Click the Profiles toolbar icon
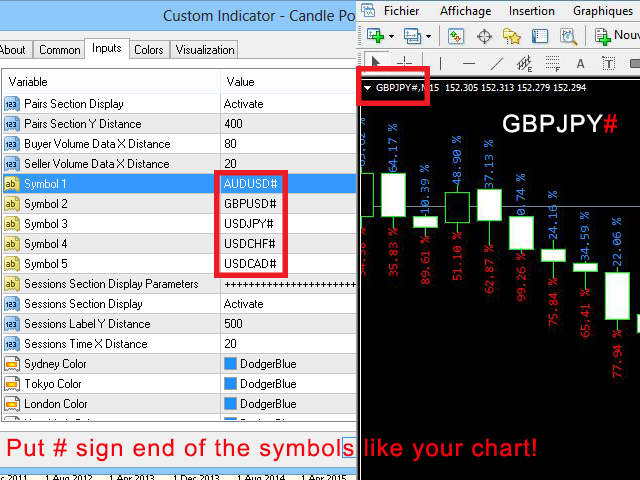This screenshot has height=480, width=640. (412, 36)
